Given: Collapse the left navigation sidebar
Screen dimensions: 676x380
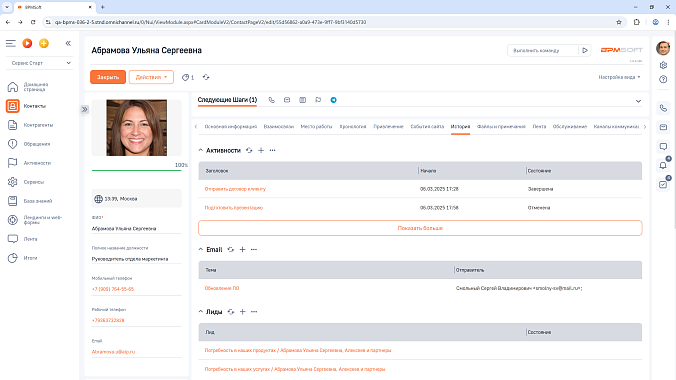Looking at the screenshot, I should coord(68,43).
